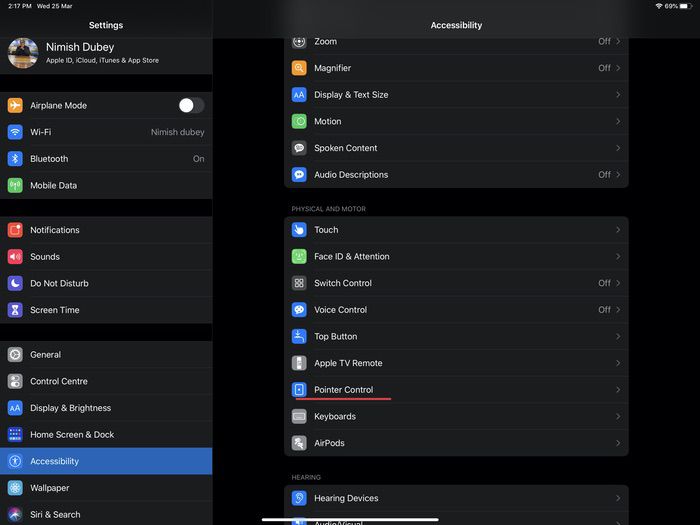Viewport: 700px width, 525px height.
Task: Tap the General gear icon
Action: [x=15, y=354]
